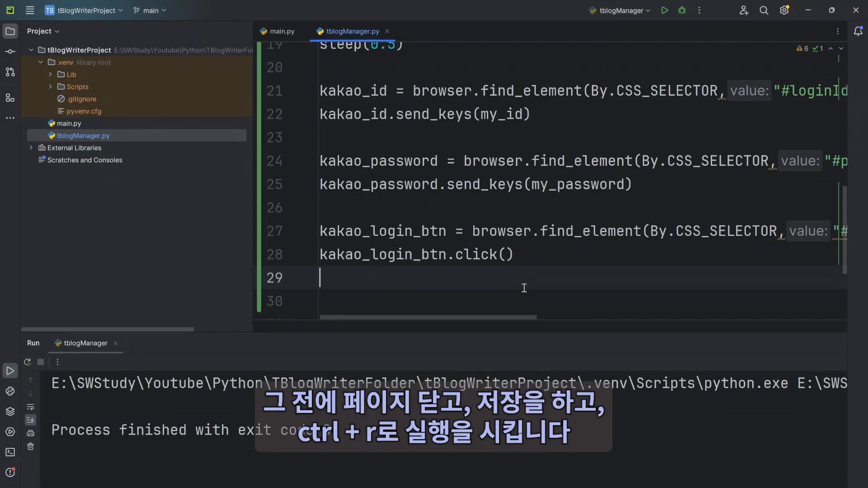
Task: Click line number 24 in the gutter
Action: click(274, 161)
